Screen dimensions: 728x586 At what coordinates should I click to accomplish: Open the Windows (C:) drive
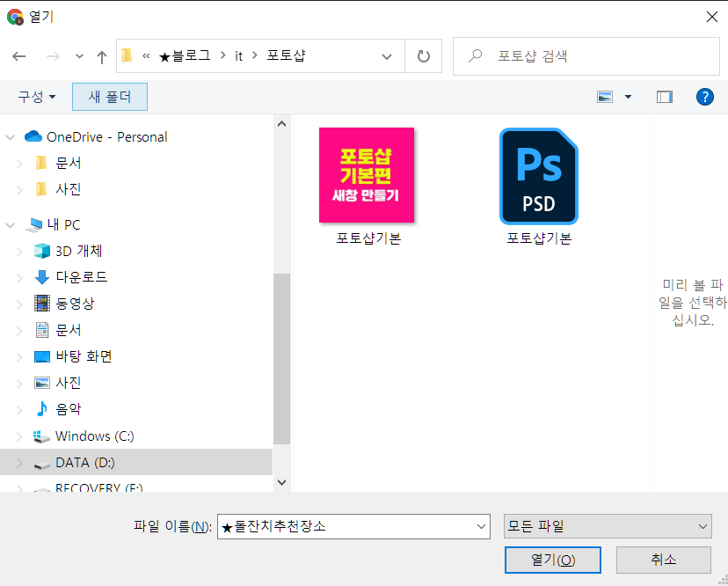[95, 436]
